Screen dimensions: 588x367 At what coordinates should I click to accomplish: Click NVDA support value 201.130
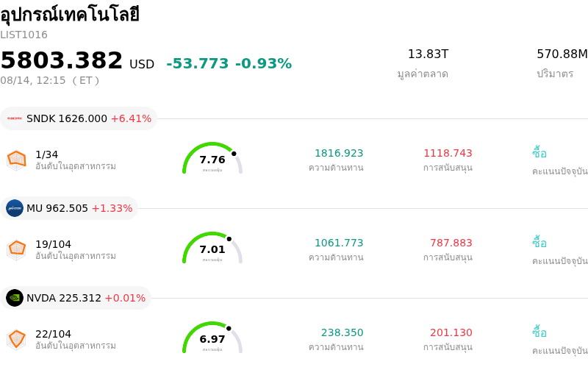pyautogui.click(x=451, y=332)
